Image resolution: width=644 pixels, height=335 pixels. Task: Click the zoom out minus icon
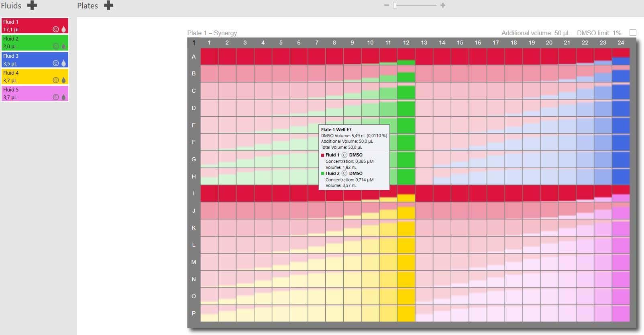(x=386, y=5)
